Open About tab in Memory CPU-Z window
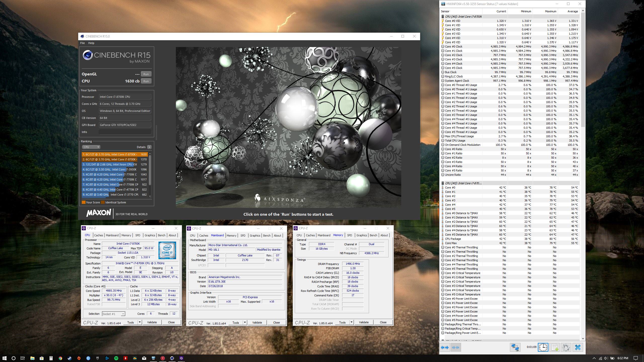The width and height of the screenshot is (644, 362). coord(384,235)
